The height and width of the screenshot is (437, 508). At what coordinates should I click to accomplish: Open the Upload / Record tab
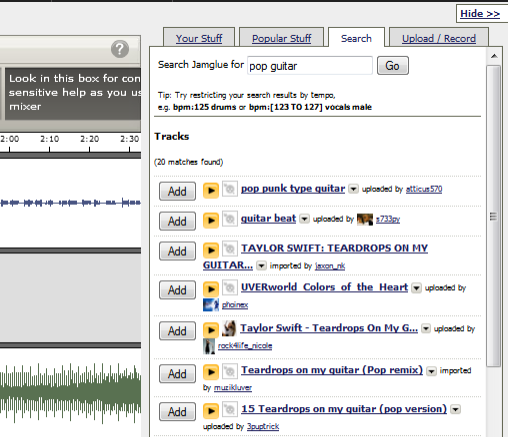tap(439, 38)
